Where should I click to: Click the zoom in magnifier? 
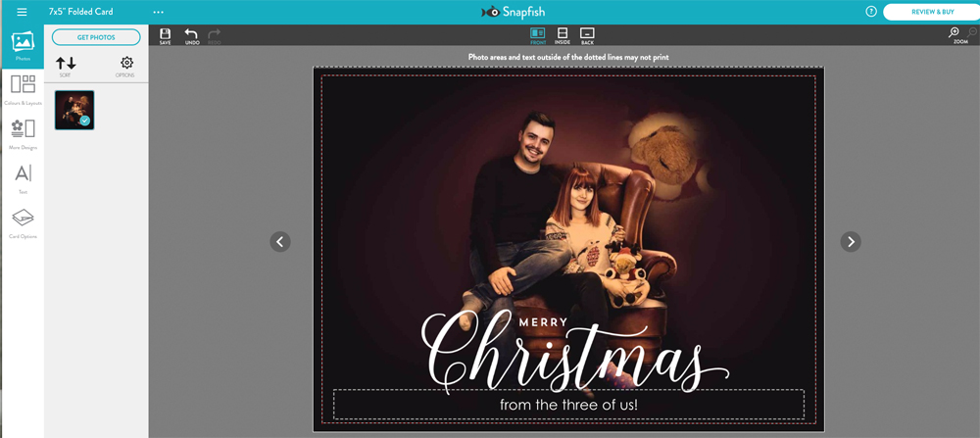click(x=955, y=33)
